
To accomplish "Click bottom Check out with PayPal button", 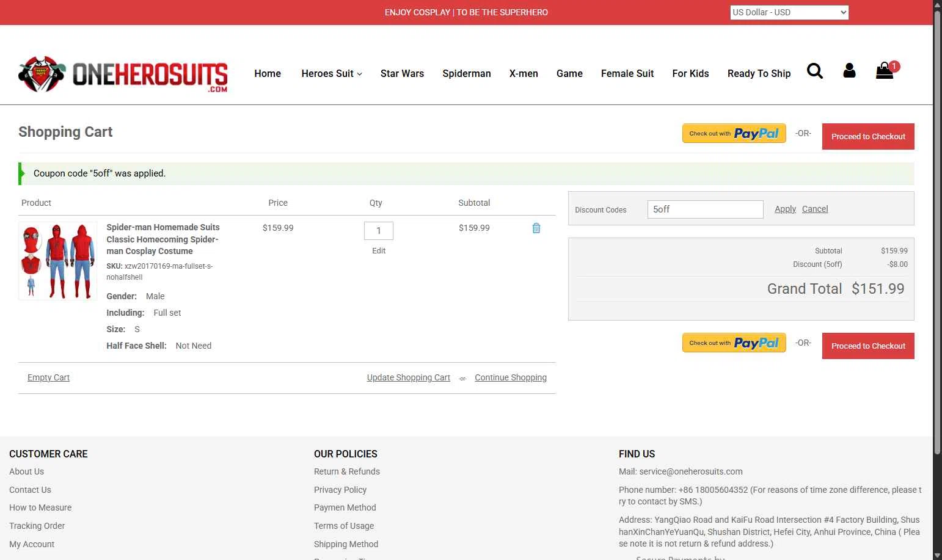I will tap(734, 343).
